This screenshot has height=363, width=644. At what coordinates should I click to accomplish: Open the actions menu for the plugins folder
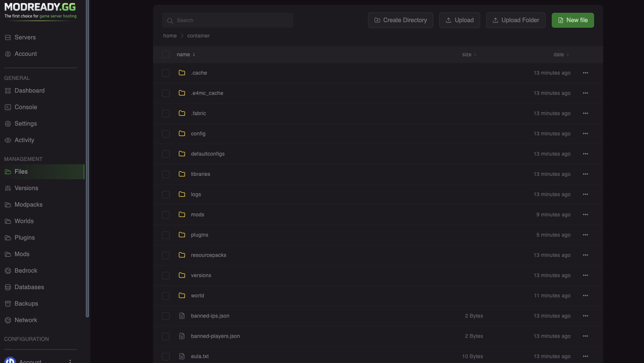(x=585, y=235)
